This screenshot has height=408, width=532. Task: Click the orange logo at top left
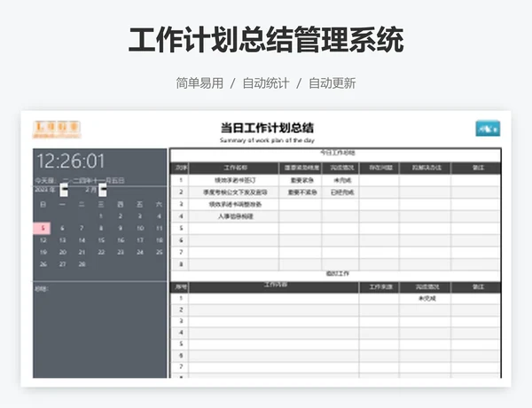57,129
